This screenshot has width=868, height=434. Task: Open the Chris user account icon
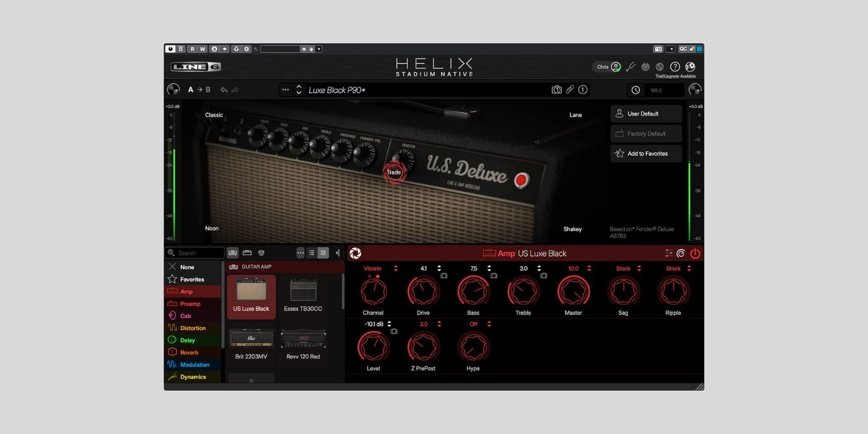[x=616, y=67]
